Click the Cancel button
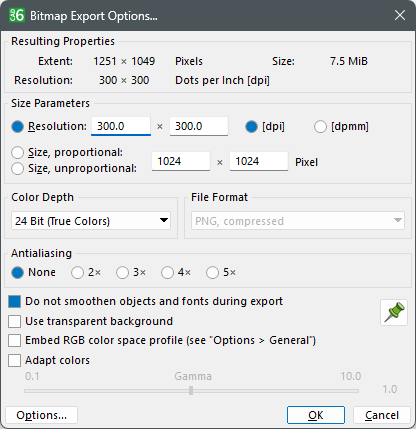Image resolution: width=416 pixels, height=429 pixels. [x=382, y=415]
